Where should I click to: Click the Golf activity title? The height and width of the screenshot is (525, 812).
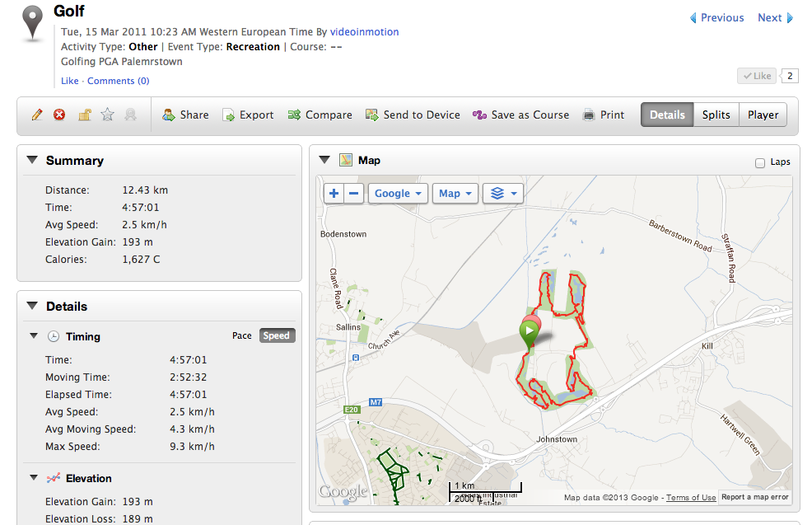69,11
